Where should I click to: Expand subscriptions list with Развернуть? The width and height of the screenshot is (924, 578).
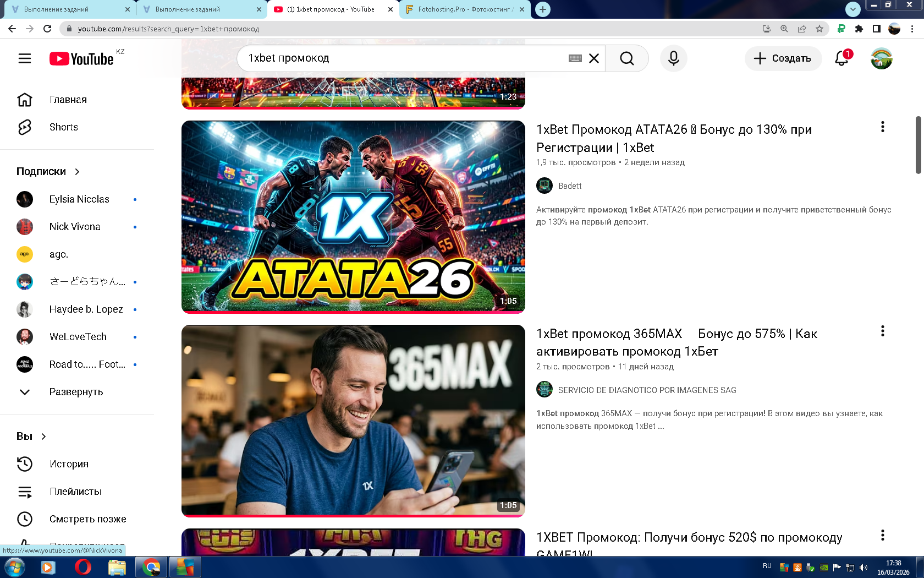(x=77, y=392)
